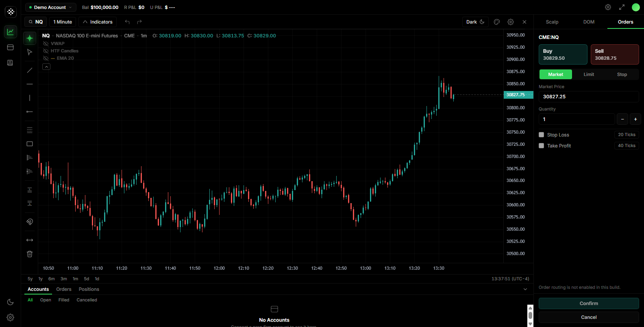
Task: Select the crosshair cursor tool
Action: point(30,38)
